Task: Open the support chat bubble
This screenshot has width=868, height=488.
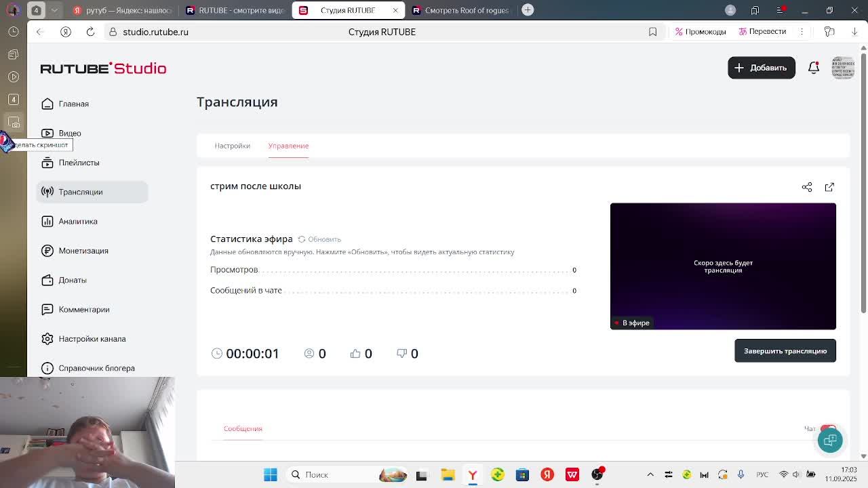Action: point(830,441)
